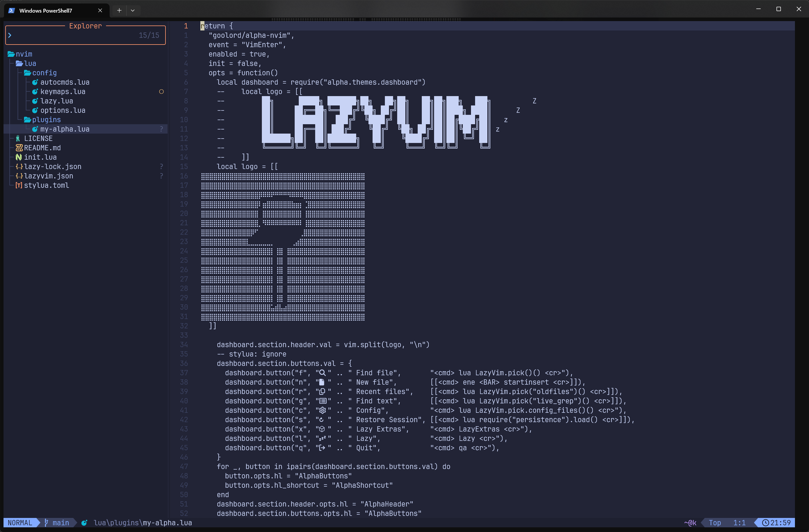The image size is (809, 532).
Task: Open keymaps.lua in the editor
Action: (x=63, y=92)
